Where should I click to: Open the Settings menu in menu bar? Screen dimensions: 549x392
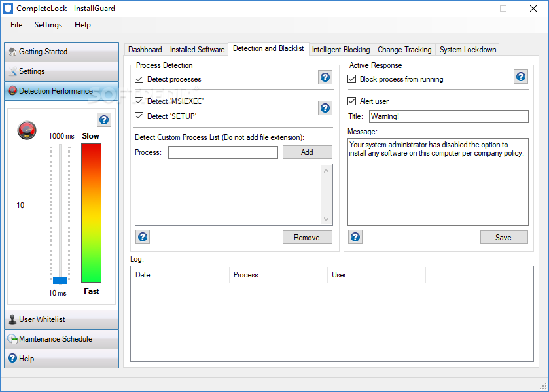48,25
